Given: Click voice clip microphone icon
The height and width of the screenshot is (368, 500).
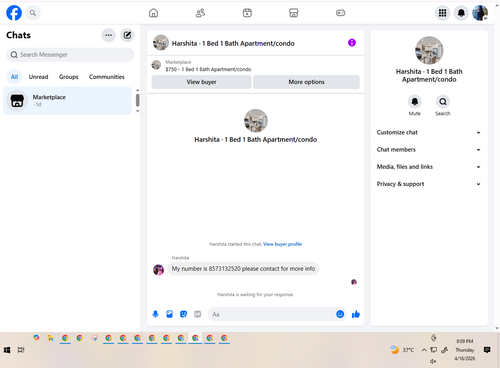Looking at the screenshot, I should pos(155,314).
